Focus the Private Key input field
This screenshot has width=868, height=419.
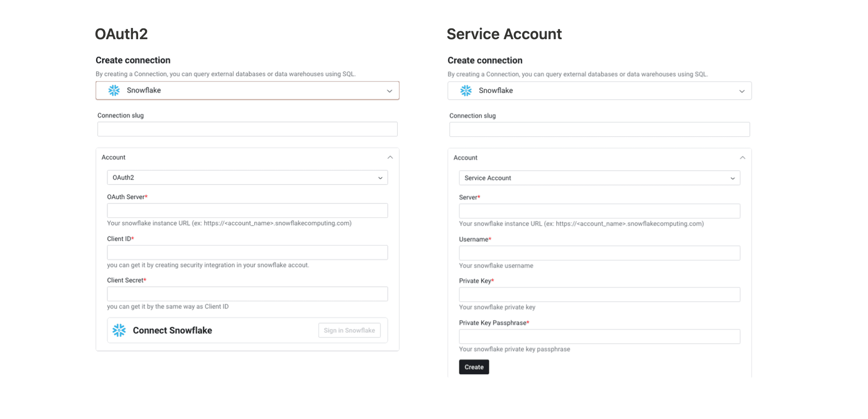599,294
